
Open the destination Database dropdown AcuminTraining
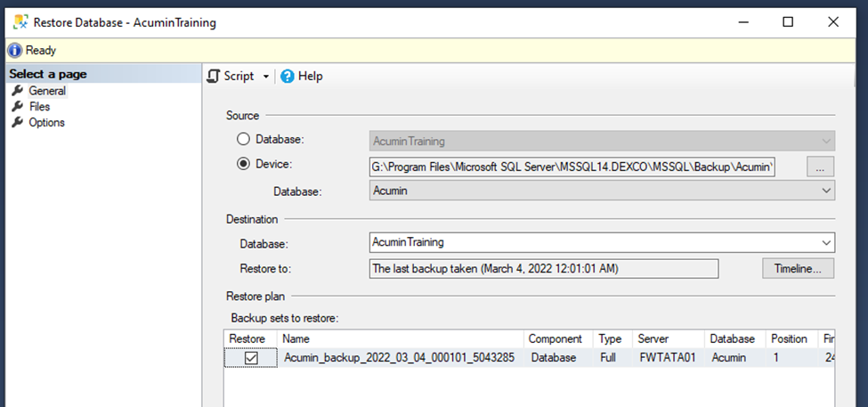tap(603, 242)
